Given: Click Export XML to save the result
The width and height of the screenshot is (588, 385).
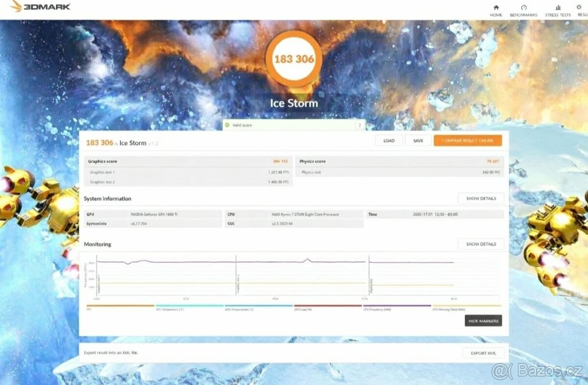Looking at the screenshot, I should [x=483, y=353].
